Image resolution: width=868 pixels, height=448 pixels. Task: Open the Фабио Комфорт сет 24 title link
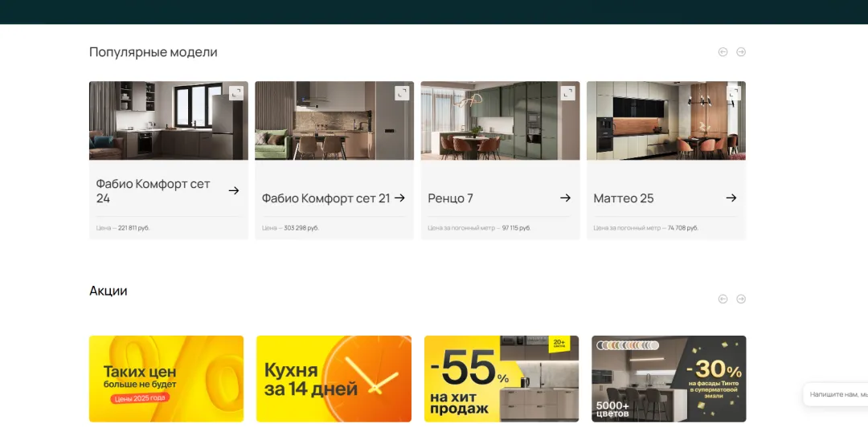coord(154,191)
